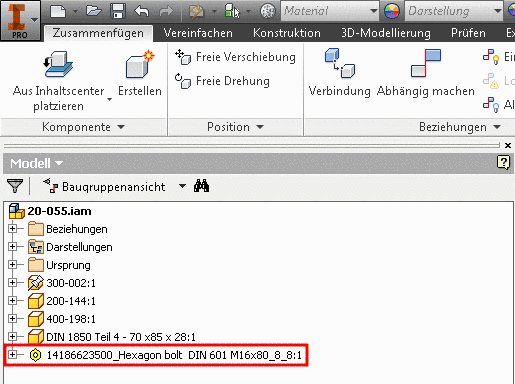This screenshot has width=515, height=384.
Task: Open the Inventor PRO application menu
Action: point(20,20)
